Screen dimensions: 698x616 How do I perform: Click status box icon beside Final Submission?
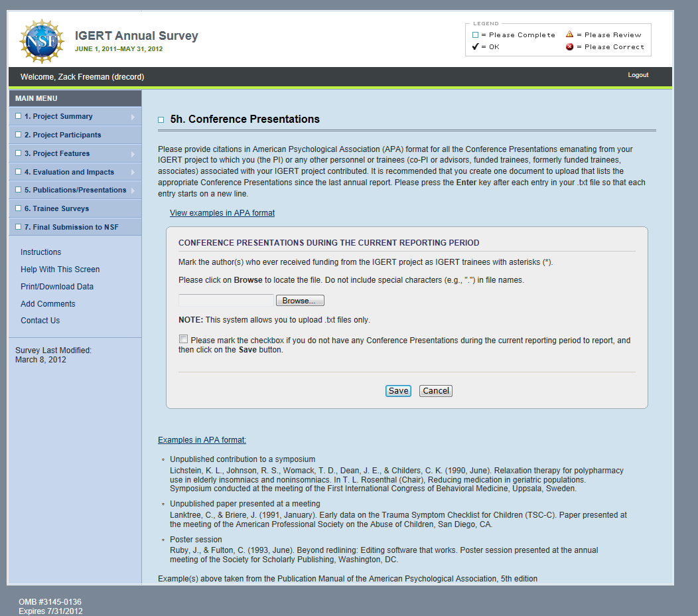pyautogui.click(x=19, y=228)
